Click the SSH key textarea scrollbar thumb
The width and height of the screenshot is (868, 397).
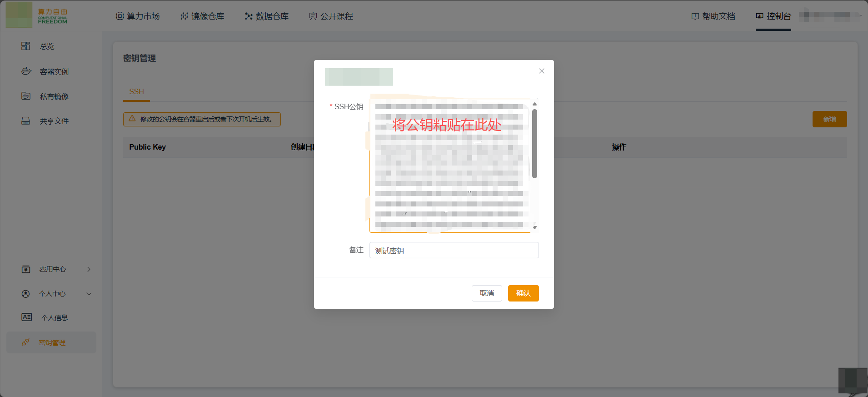535,143
